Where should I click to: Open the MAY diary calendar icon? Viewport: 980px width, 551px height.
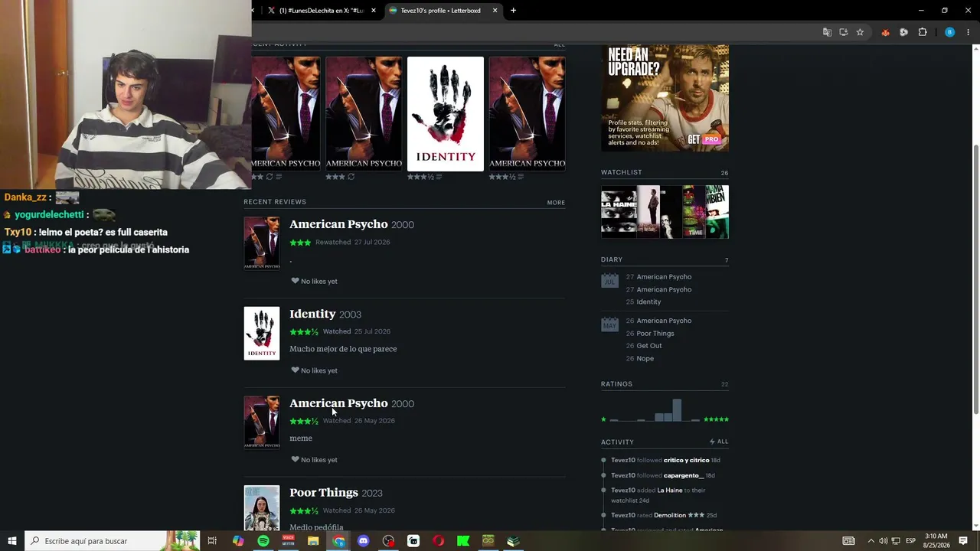[x=609, y=324]
